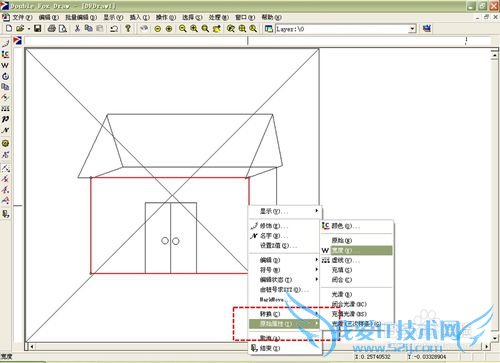Save the drawing with the floppy icon

pos(37,29)
